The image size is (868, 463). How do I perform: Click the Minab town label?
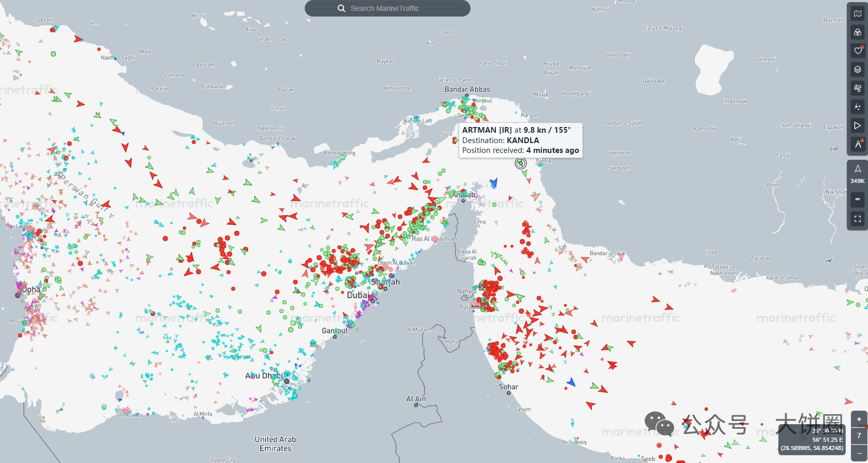(541, 94)
